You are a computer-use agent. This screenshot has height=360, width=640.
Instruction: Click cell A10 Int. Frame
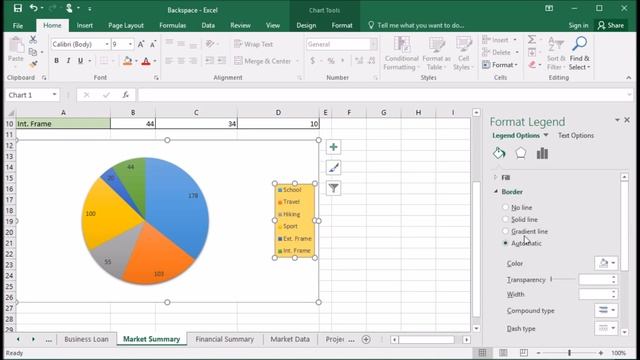click(x=63, y=124)
